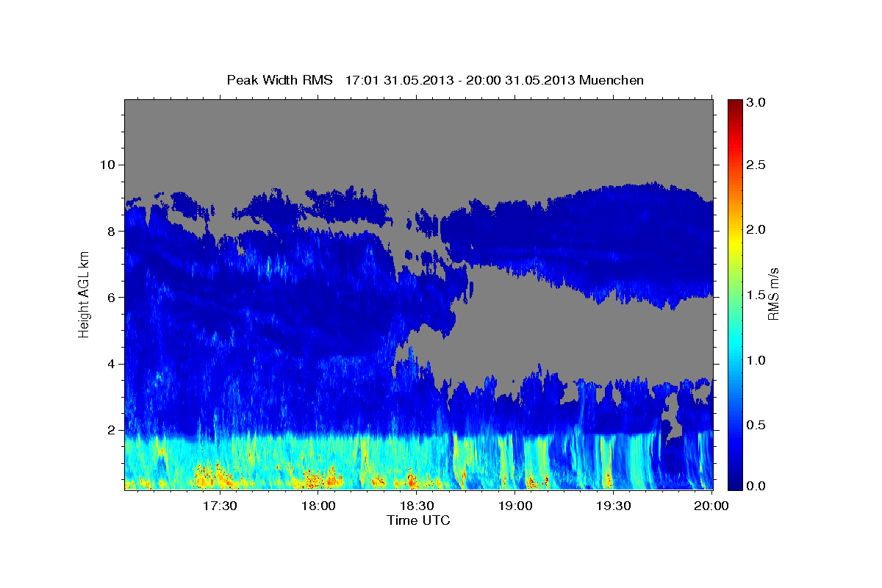Image resolution: width=882 pixels, height=588 pixels.
Task: Click the colorbar value 0.0
Action: click(x=757, y=485)
